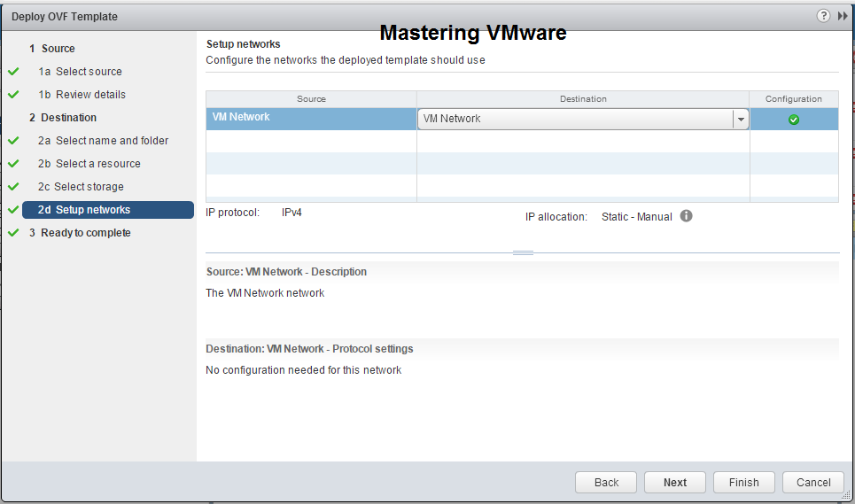
Task: Click the Next button
Action: click(x=675, y=482)
